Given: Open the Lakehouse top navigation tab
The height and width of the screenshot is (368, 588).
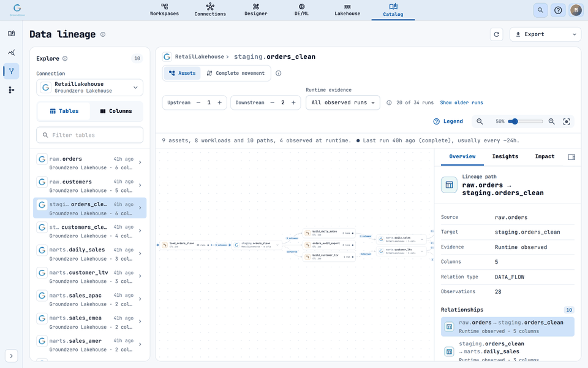Looking at the screenshot, I should [x=347, y=10].
